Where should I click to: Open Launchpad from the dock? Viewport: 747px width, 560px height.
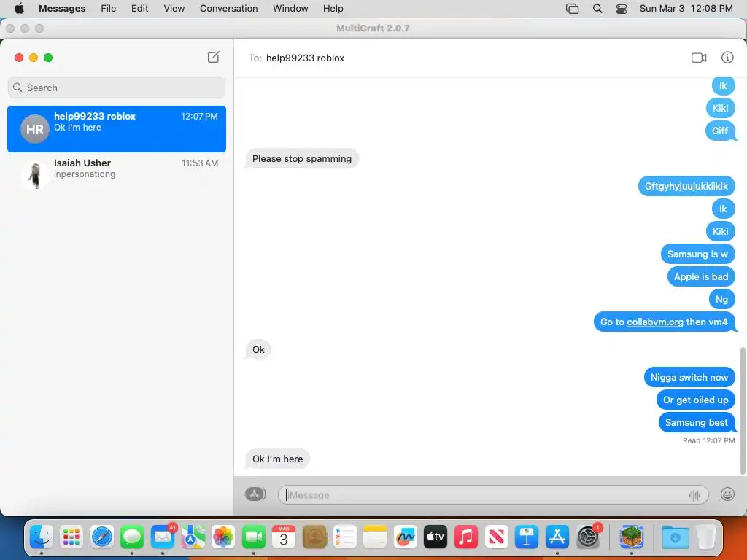point(71,537)
